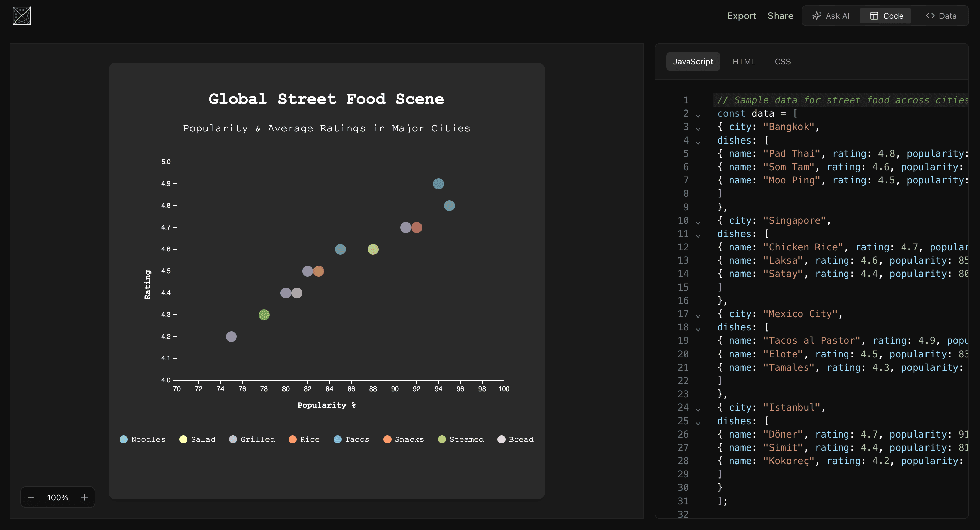980x530 pixels.
Task: Click the zoom-out minus button
Action: click(31, 497)
